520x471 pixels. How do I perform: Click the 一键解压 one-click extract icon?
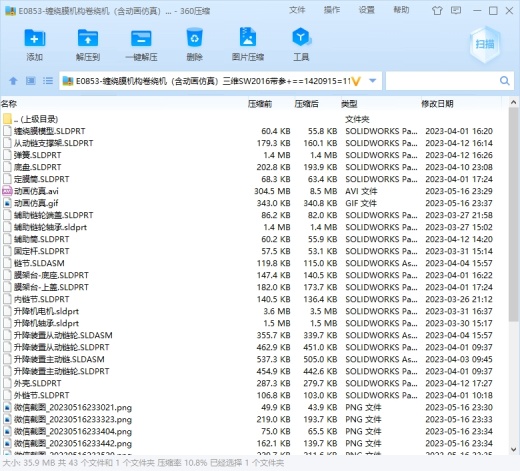[x=141, y=38]
